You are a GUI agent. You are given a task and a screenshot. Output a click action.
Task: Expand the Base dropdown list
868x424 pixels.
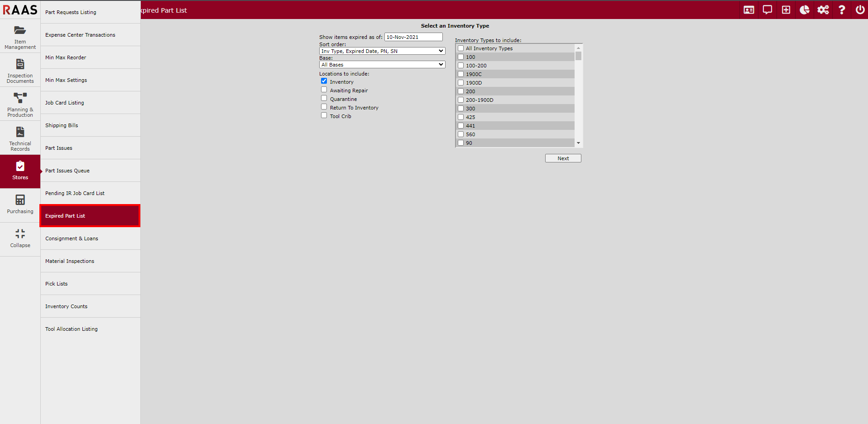pos(382,65)
